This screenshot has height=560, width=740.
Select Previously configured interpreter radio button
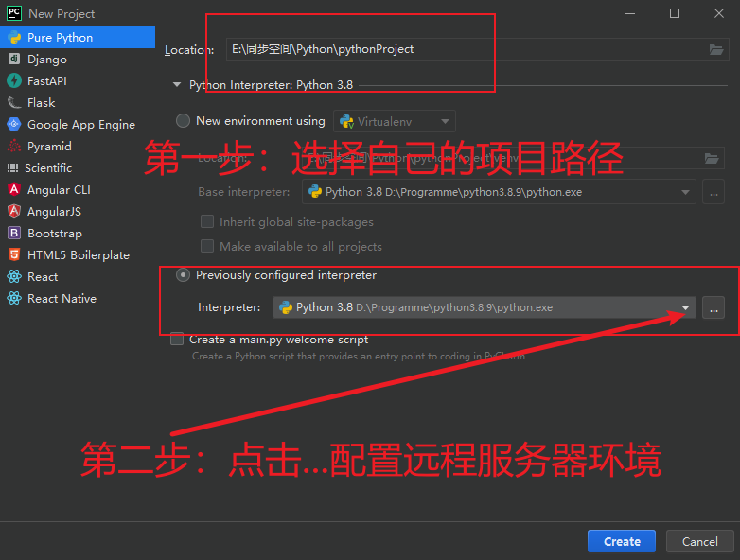(x=184, y=275)
